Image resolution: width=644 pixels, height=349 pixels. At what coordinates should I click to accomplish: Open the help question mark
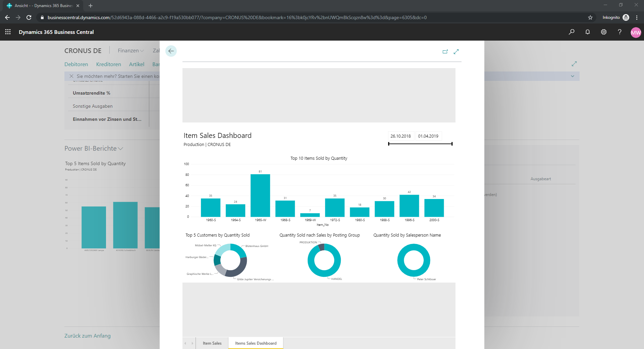tap(620, 32)
